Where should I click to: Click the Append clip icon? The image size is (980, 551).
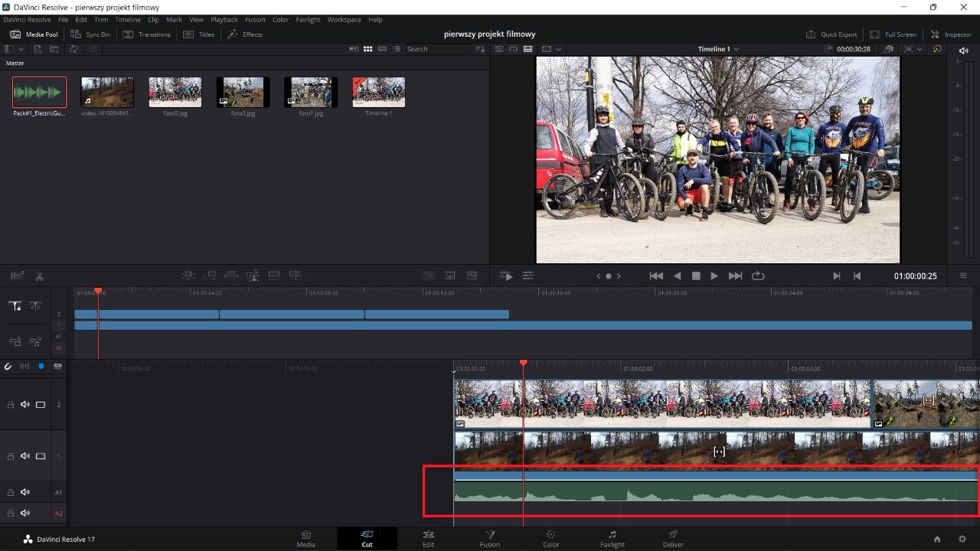pyautogui.click(x=211, y=275)
